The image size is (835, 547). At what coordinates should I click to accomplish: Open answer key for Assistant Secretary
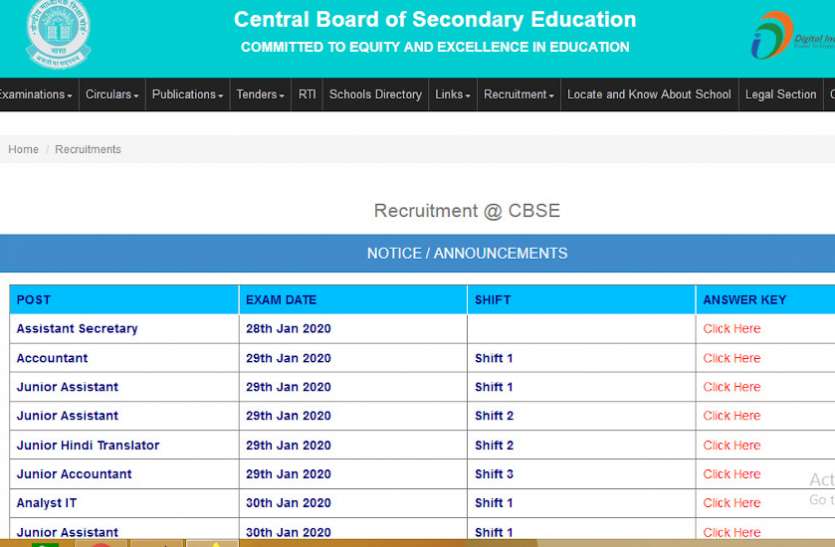(732, 329)
